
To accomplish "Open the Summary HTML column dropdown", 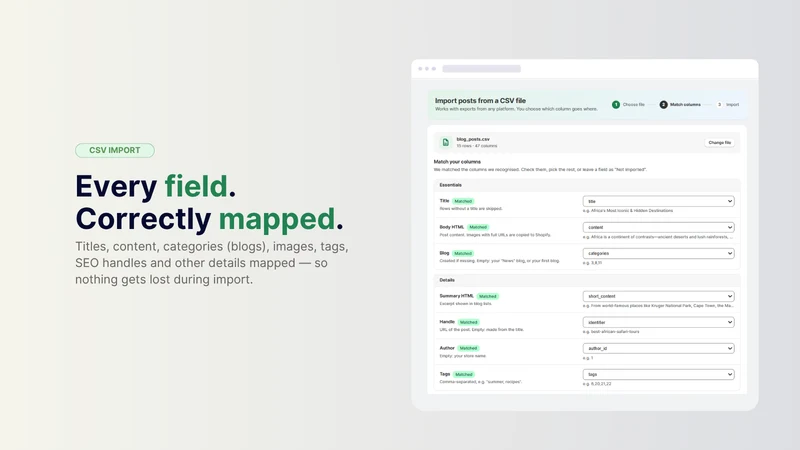I will click(659, 296).
